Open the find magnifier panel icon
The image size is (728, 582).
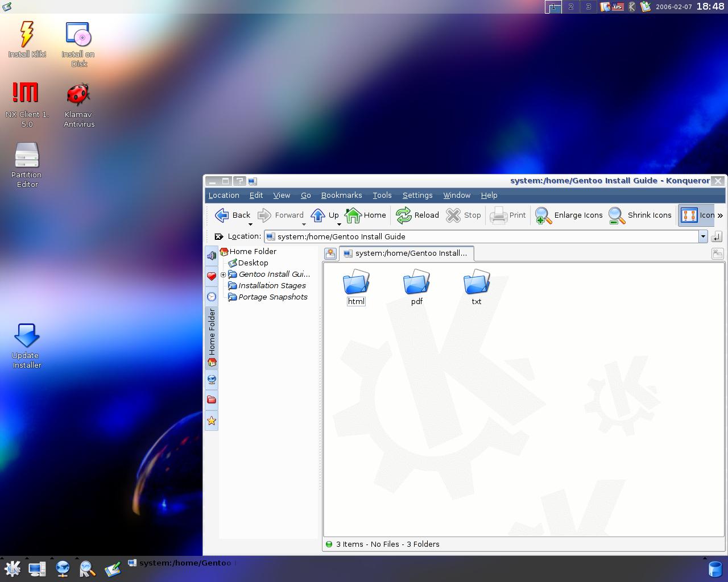click(x=87, y=568)
